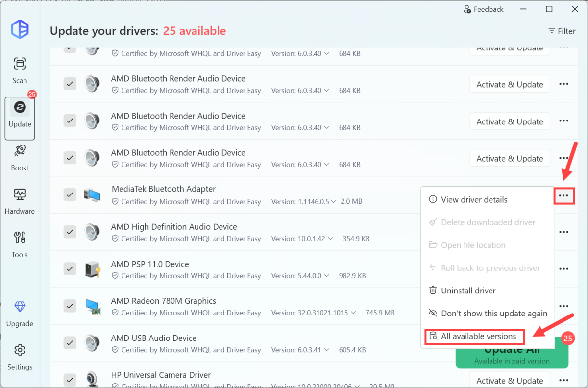Open the Boost section in sidebar
The height and width of the screenshot is (388, 588).
tap(20, 157)
